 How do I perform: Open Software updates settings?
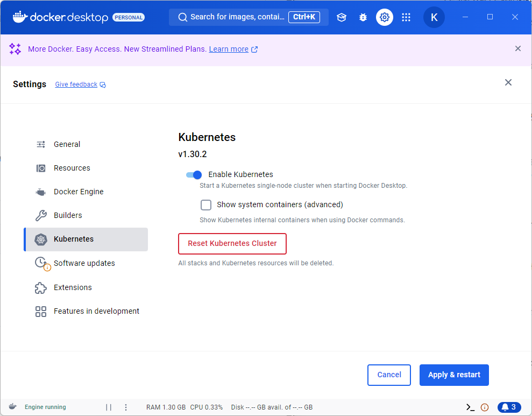tap(86, 263)
